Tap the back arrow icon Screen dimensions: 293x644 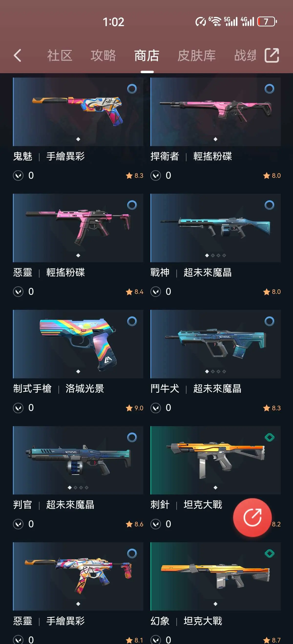17,55
